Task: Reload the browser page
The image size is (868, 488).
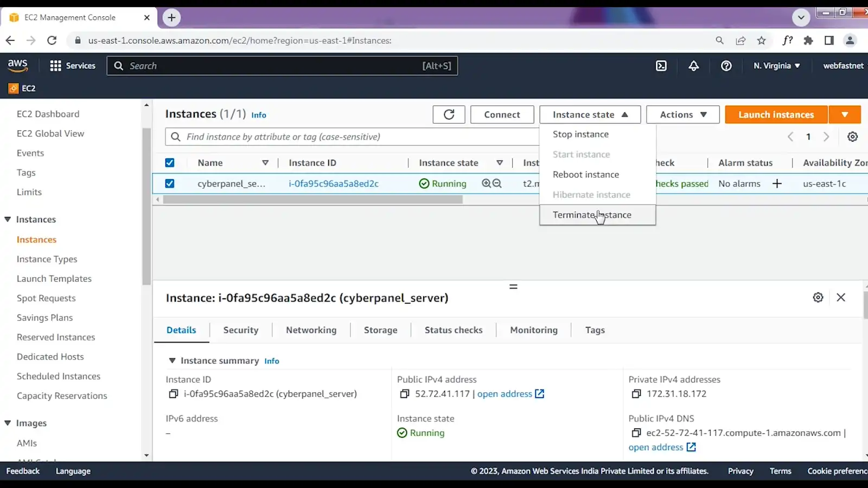Action: (x=52, y=40)
